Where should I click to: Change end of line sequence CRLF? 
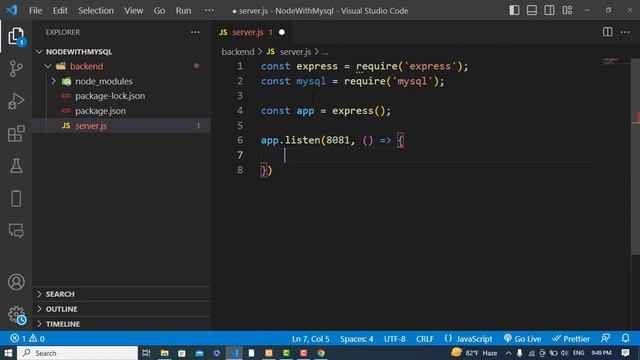pyautogui.click(x=425, y=339)
